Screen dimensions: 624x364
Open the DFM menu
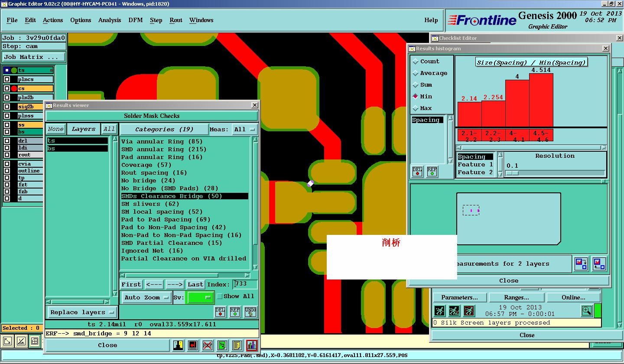point(135,20)
